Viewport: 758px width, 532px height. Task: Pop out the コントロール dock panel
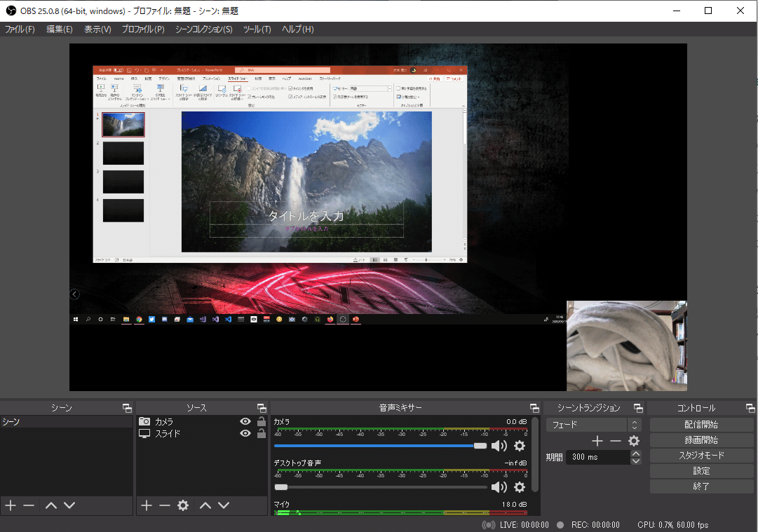point(750,408)
